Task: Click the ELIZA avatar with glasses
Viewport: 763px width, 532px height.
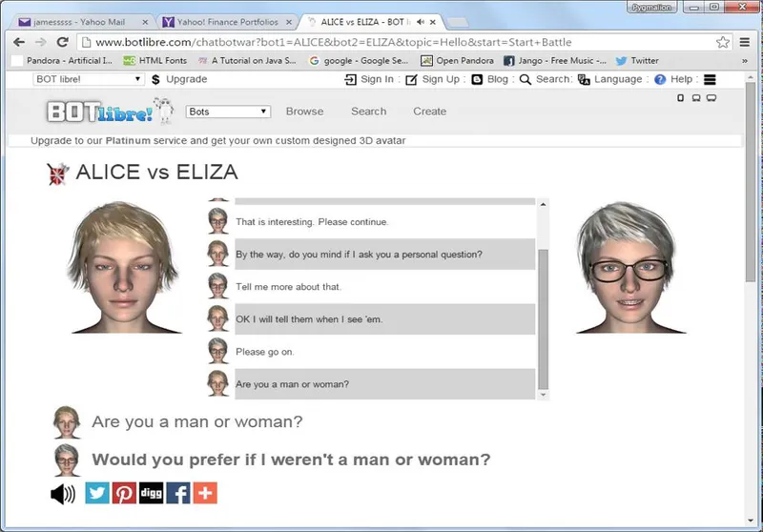Action: (x=630, y=268)
